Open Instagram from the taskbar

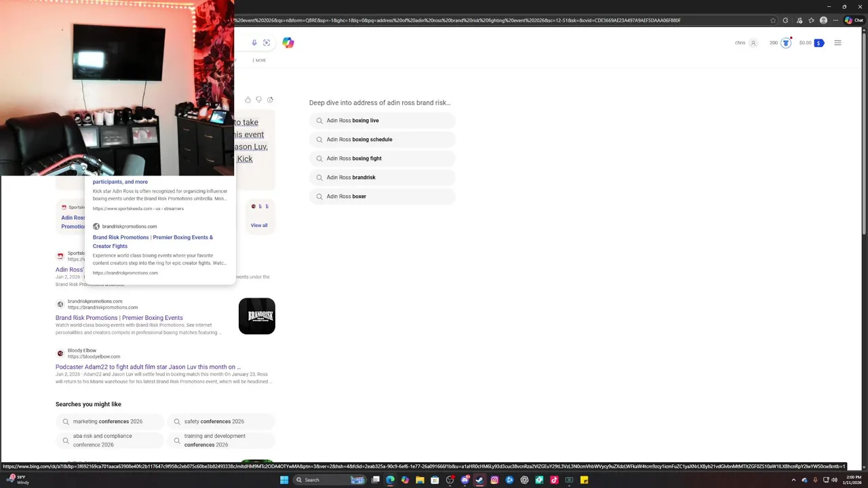click(494, 480)
